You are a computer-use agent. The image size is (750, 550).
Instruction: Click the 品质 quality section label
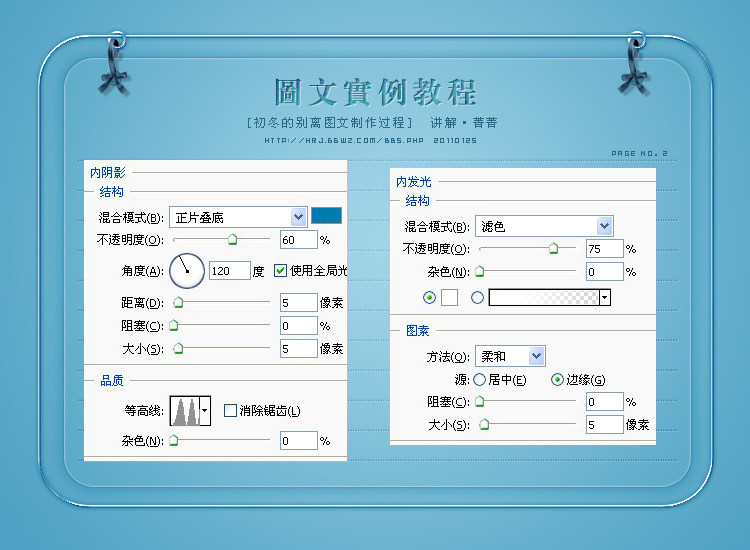(112, 381)
